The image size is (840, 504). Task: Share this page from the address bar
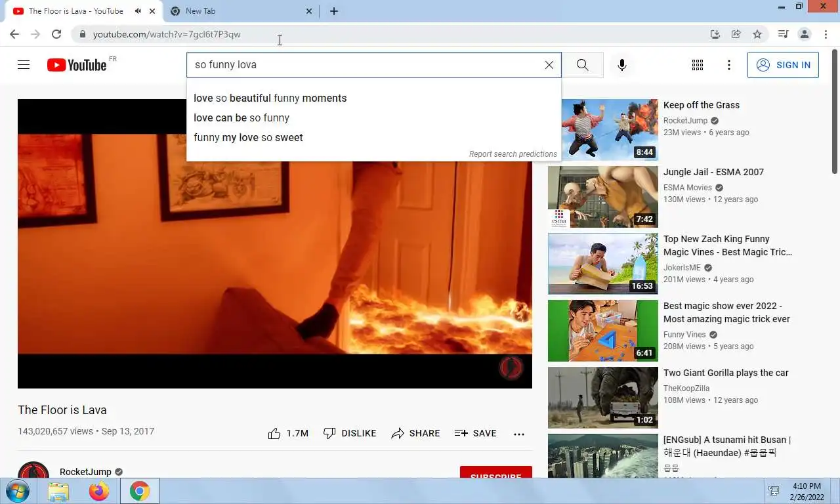736,34
